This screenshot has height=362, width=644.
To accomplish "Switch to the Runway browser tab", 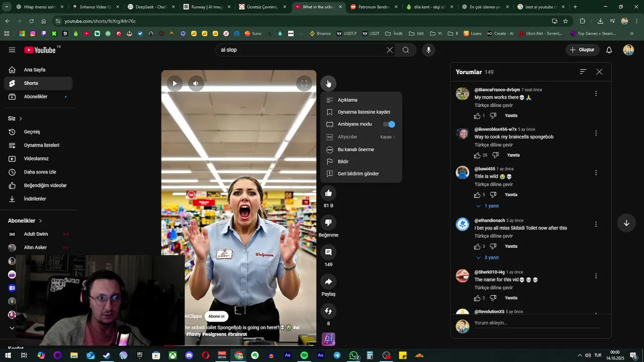I will point(206,7).
